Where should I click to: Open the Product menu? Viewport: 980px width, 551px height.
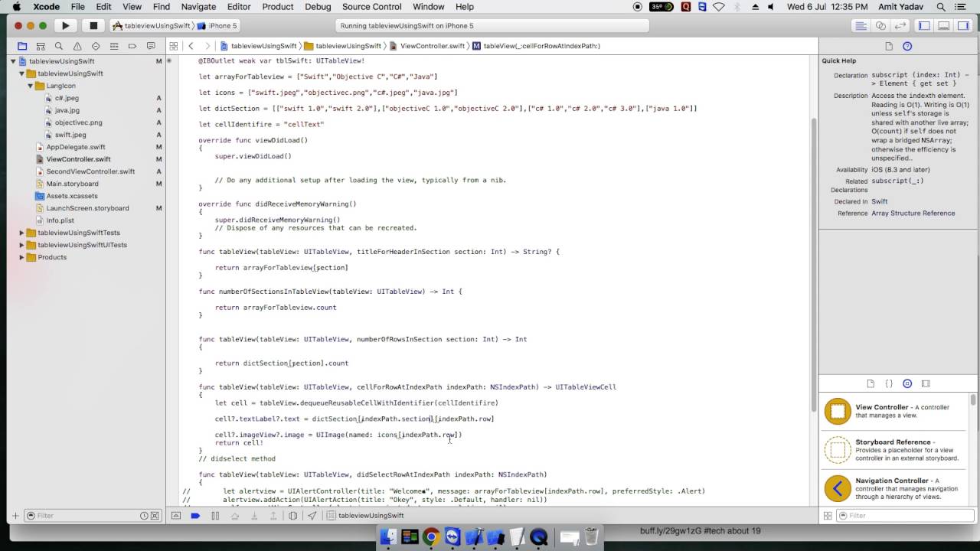(278, 7)
